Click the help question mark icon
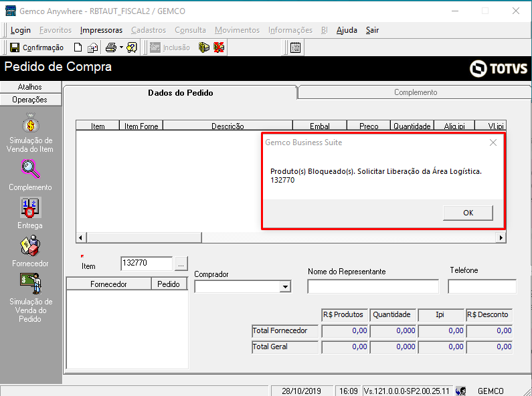The height and width of the screenshot is (396, 532). (x=132, y=47)
